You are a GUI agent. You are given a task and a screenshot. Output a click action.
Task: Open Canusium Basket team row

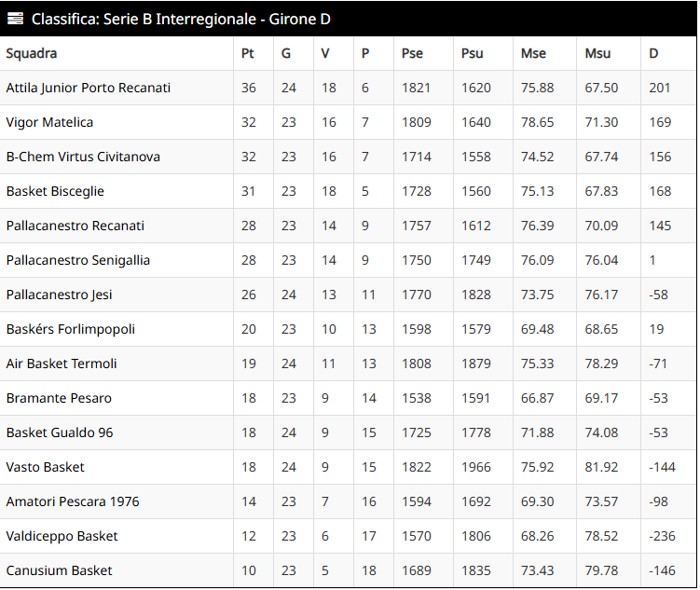tap(60, 570)
